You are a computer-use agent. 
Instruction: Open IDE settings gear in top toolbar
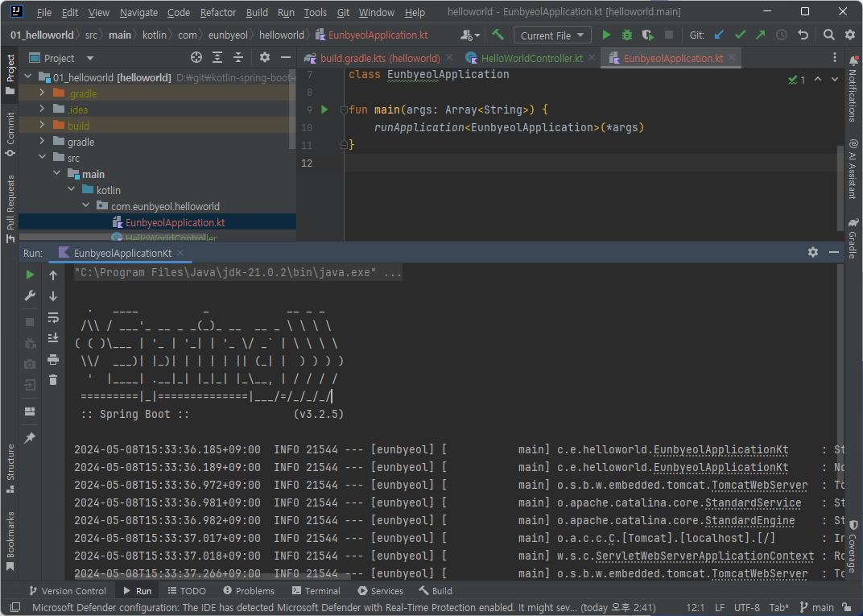[850, 35]
